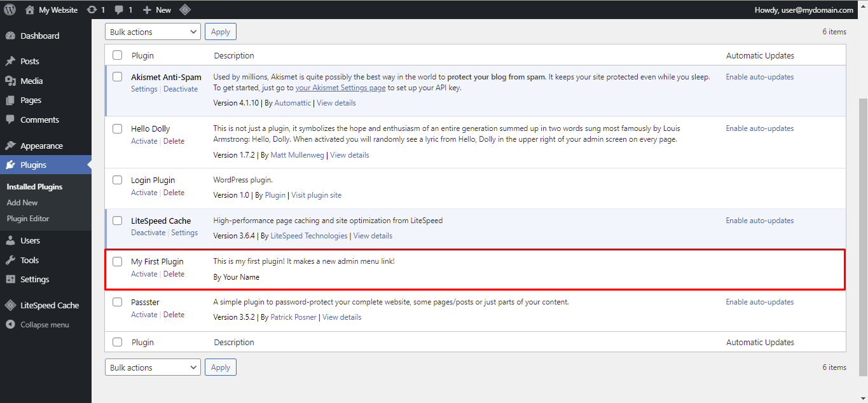Viewport: 868px width, 403px height.
Task: Tick the My First Plugin checkbox
Action: click(x=117, y=261)
